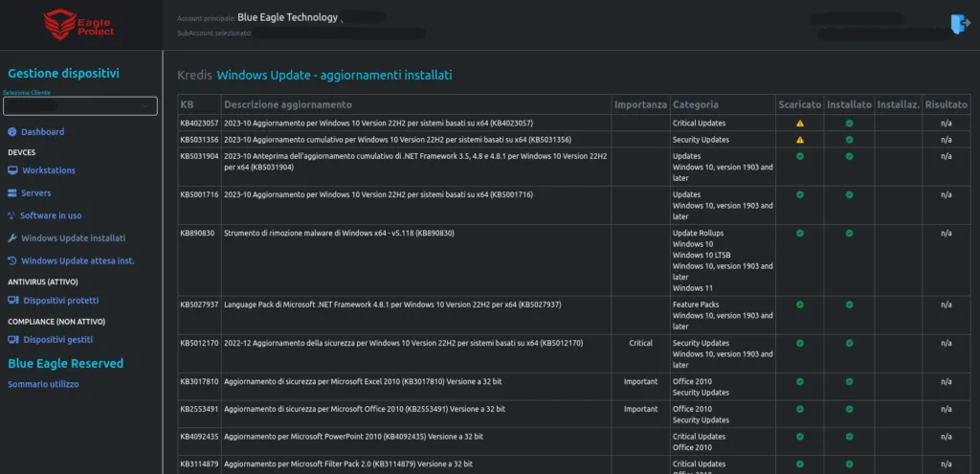Viewport: 980px width, 474px height.
Task: Click green Installato check for KB5012170
Action: pyautogui.click(x=849, y=343)
